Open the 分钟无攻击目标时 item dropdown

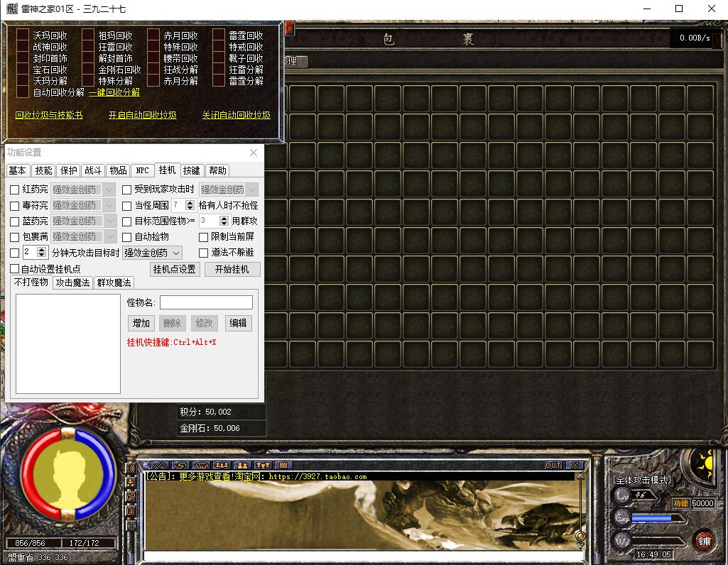[x=153, y=253]
